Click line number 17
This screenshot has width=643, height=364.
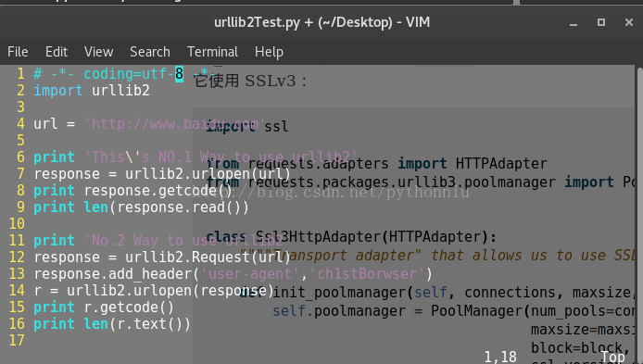(x=17, y=340)
